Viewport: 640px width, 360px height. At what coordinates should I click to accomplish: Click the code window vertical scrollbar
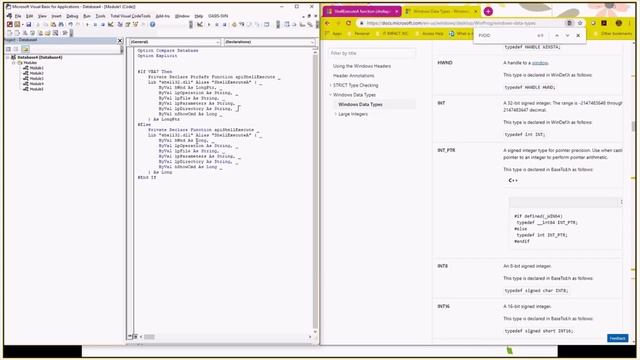coord(315,192)
